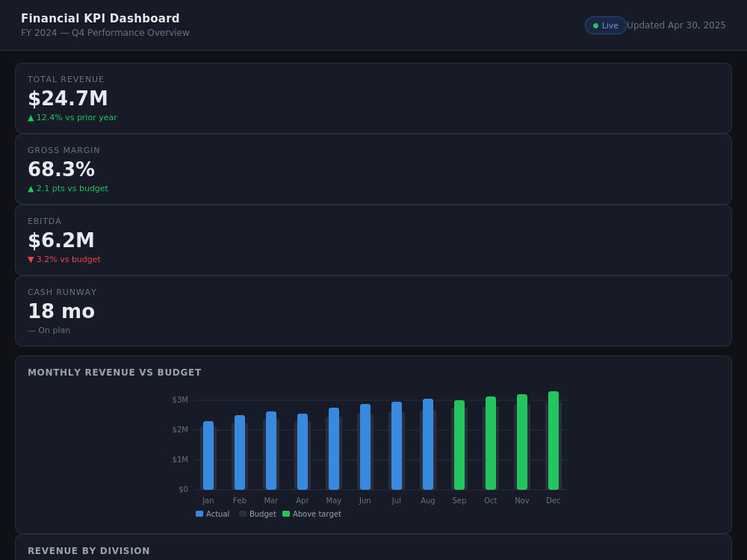Screen dimensions: 747x560
Task: Click the green September revenue bar
Action: coord(459,445)
